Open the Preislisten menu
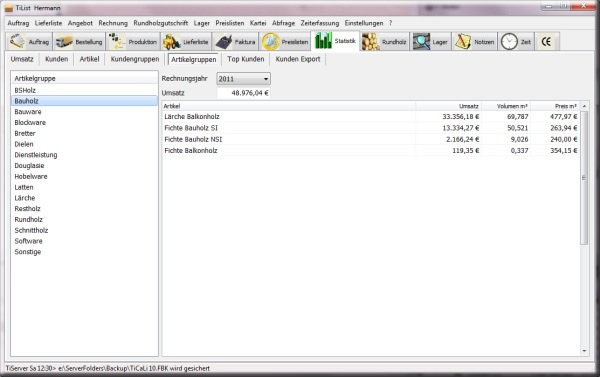Screen dimensions: 600x377 point(230,23)
